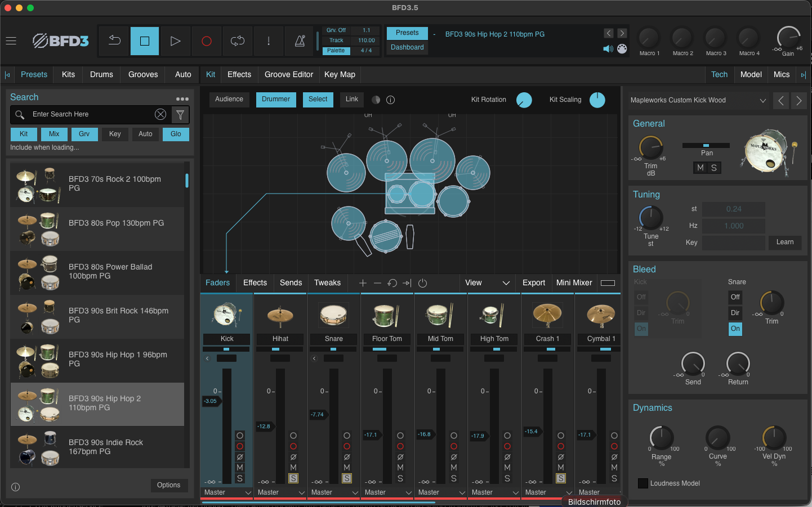Image resolution: width=812 pixels, height=507 pixels.
Task: Switch to the Groove Editor tab
Action: [288, 75]
